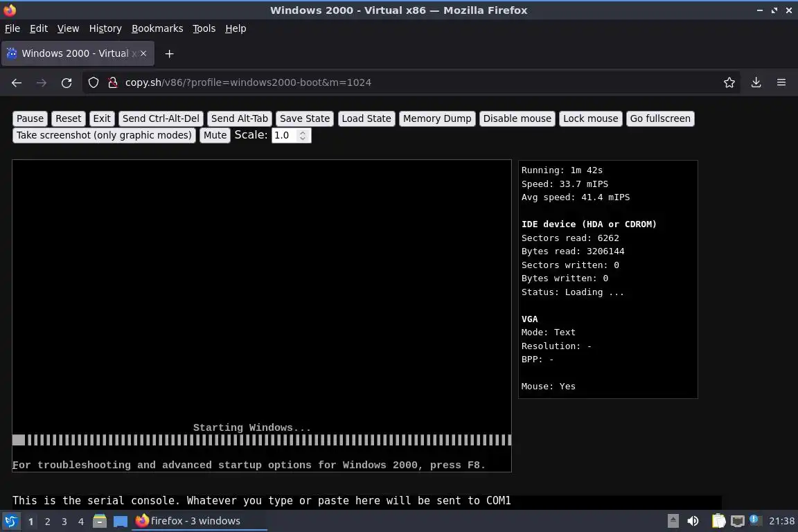
Task: Open the clipboard manager tray icon
Action: tap(718, 521)
